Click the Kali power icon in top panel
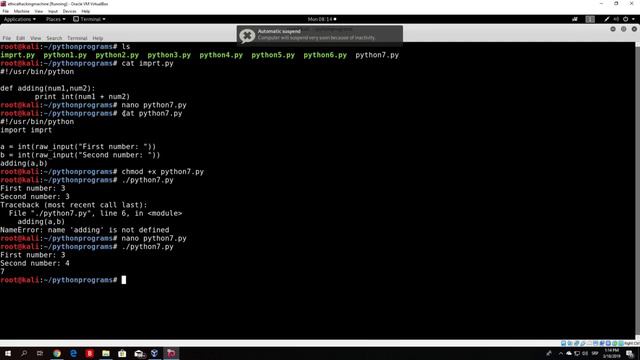Viewport: 640px width, 360px height. 625,19
